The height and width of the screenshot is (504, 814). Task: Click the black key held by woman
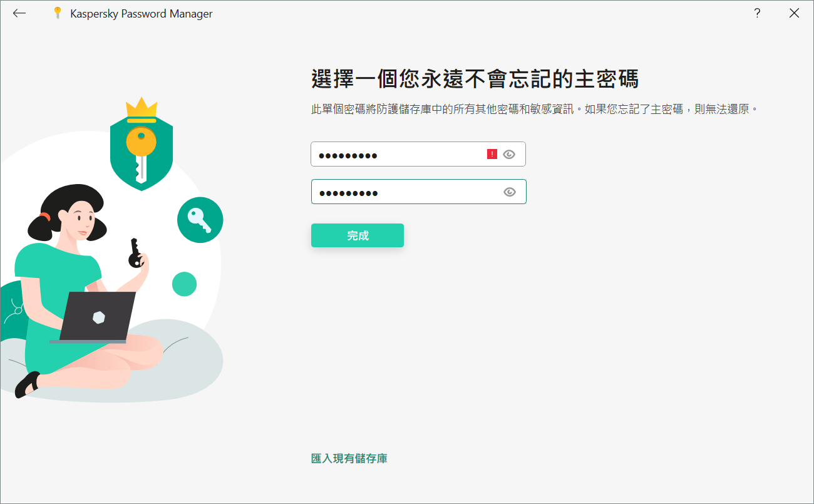(x=134, y=253)
